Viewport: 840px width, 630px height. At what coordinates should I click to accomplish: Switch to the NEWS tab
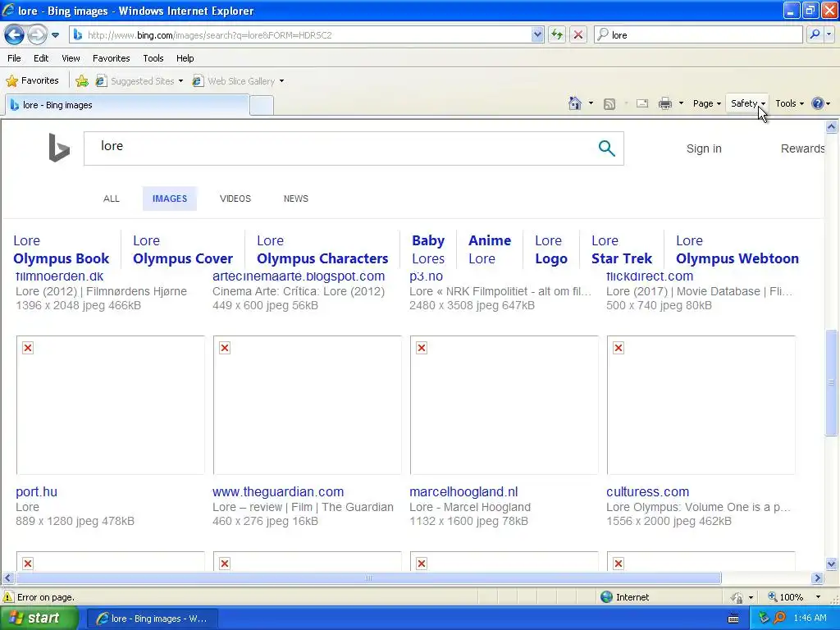coord(295,199)
